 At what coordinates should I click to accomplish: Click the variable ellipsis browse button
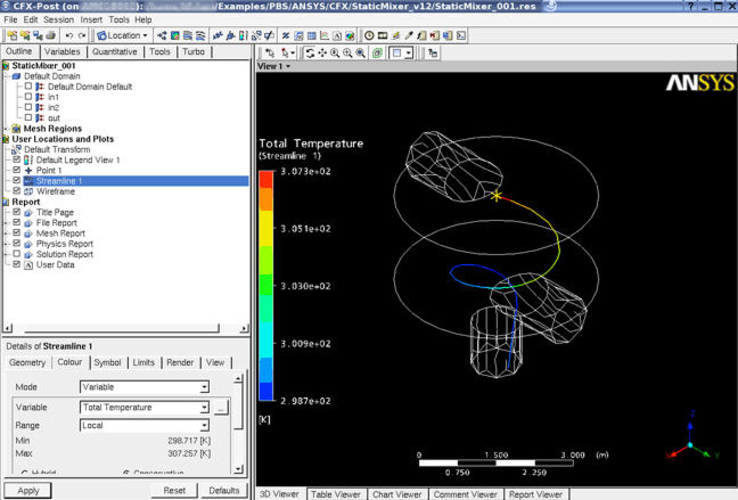pyautogui.click(x=221, y=408)
